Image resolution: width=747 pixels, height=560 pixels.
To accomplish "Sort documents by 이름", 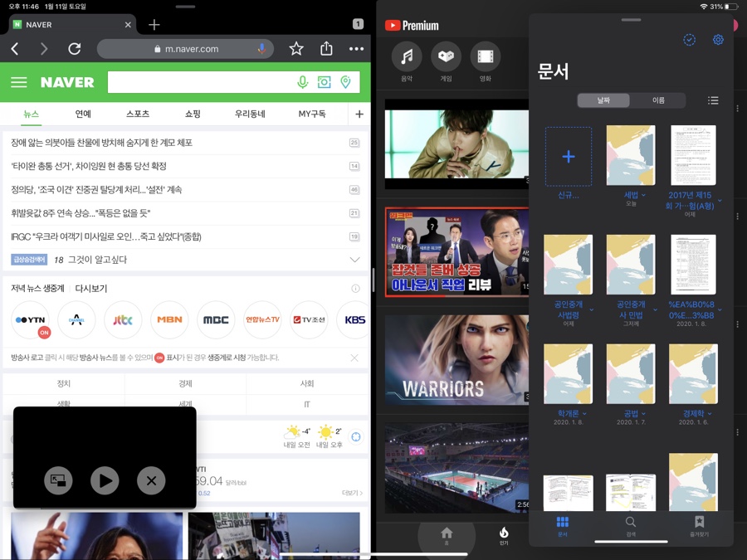I will pyautogui.click(x=658, y=100).
